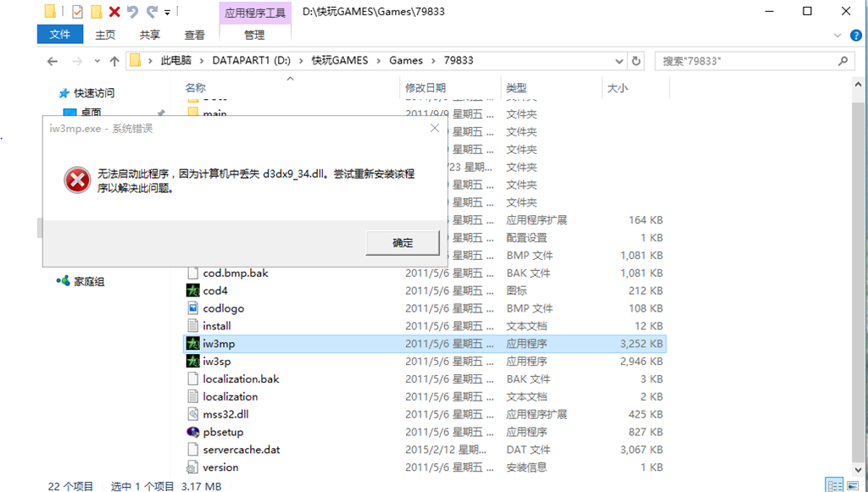868x492 pixels.
Task: Select the version setup info icon
Action: click(x=192, y=467)
